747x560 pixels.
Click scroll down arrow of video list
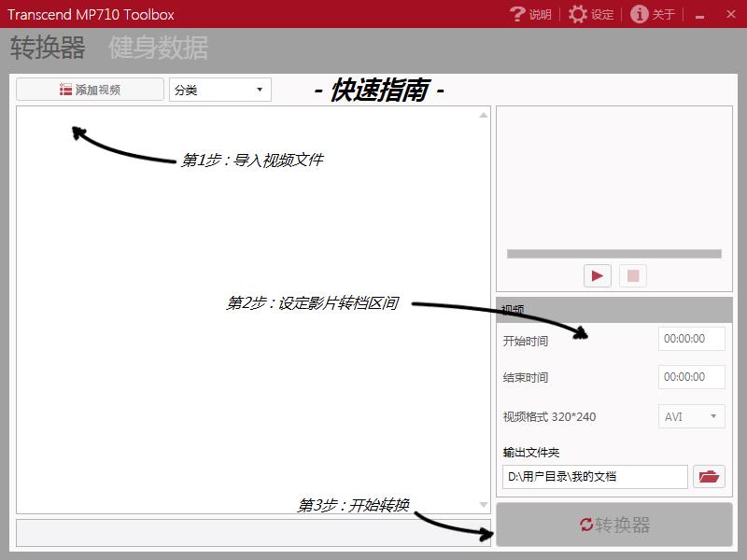click(x=484, y=505)
